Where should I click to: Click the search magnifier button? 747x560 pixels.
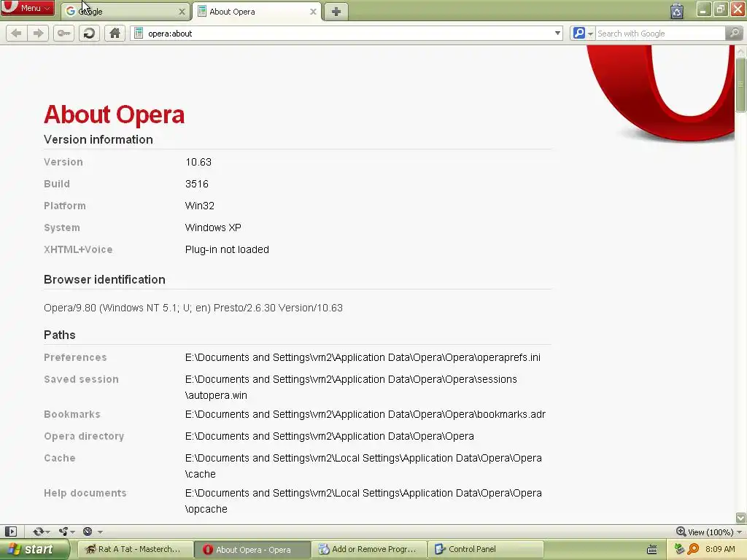point(734,34)
